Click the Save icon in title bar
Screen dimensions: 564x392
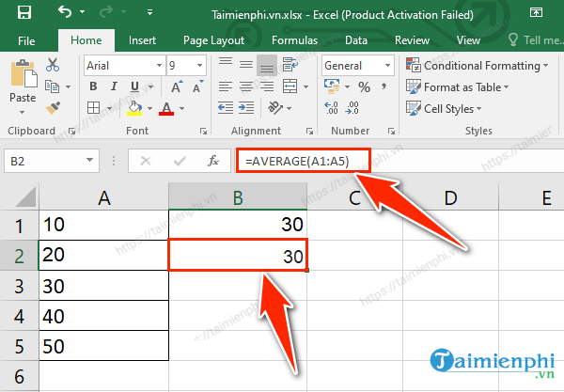(23, 13)
